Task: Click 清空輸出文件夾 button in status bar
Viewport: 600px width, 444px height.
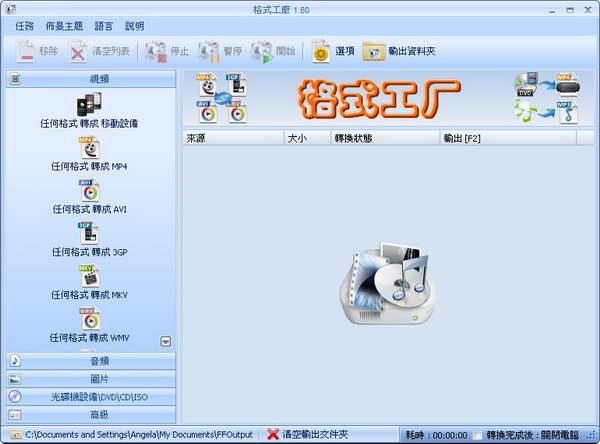Action: coord(308,435)
